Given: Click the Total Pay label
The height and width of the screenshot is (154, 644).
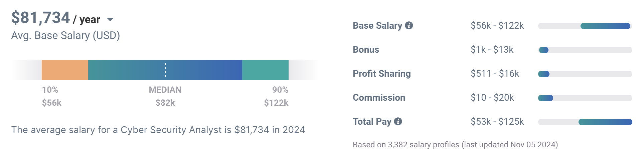Looking at the screenshot, I should click(372, 122).
